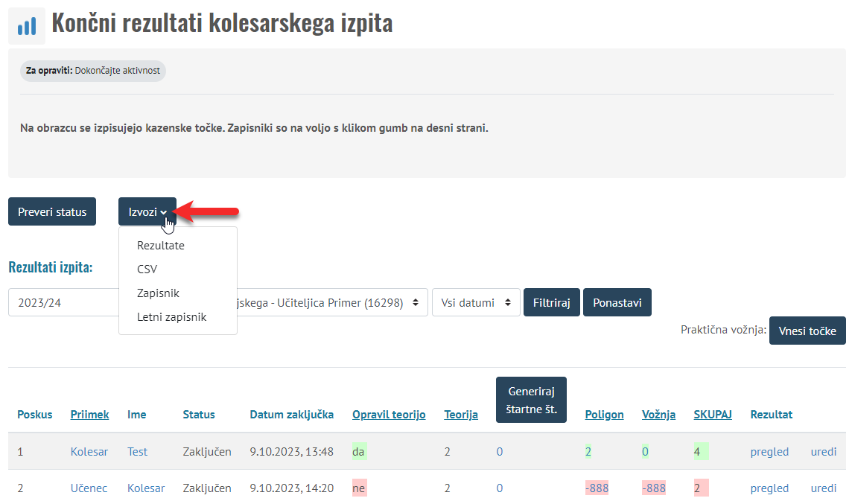Open the Vsi datumi date dropdown
852x504 pixels.
476,303
